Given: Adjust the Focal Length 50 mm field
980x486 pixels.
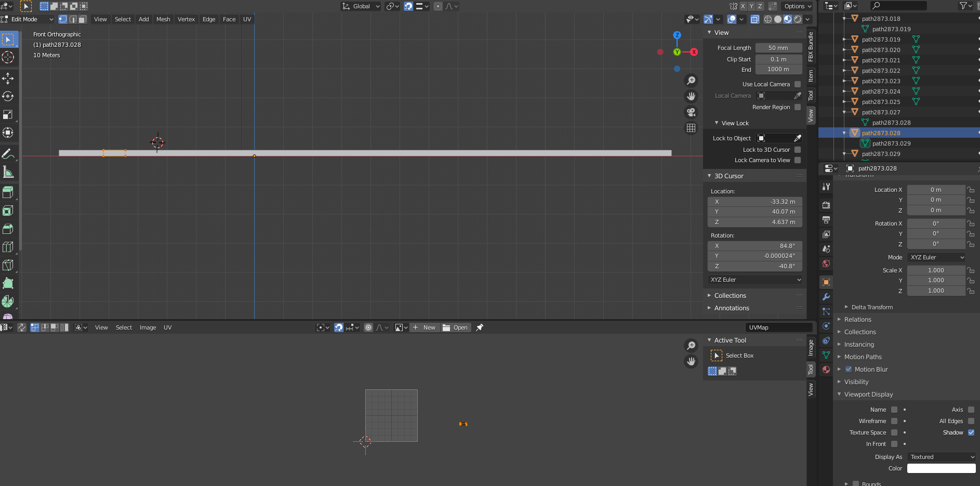Looking at the screenshot, I should (x=778, y=48).
